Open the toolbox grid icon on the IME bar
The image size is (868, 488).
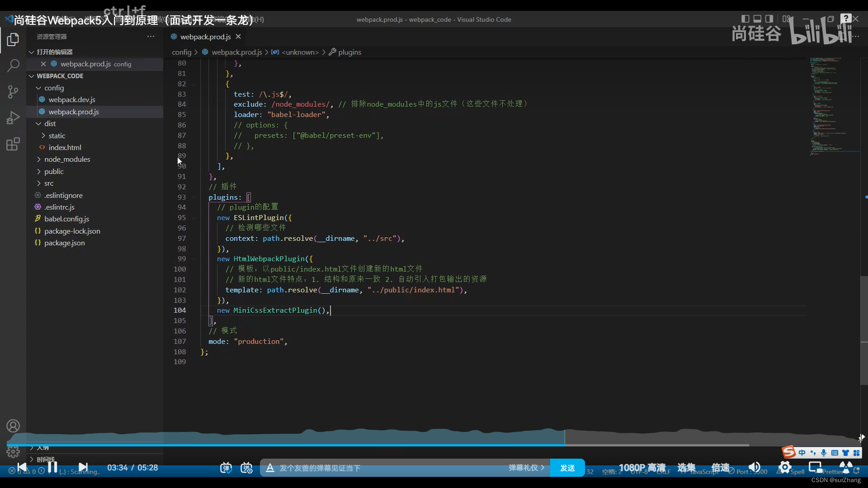[x=856, y=453]
